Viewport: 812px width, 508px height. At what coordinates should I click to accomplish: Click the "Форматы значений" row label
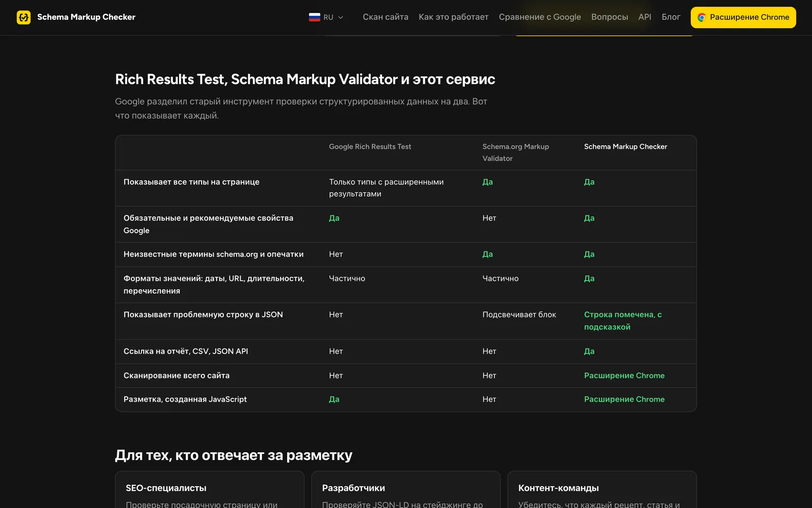214,284
